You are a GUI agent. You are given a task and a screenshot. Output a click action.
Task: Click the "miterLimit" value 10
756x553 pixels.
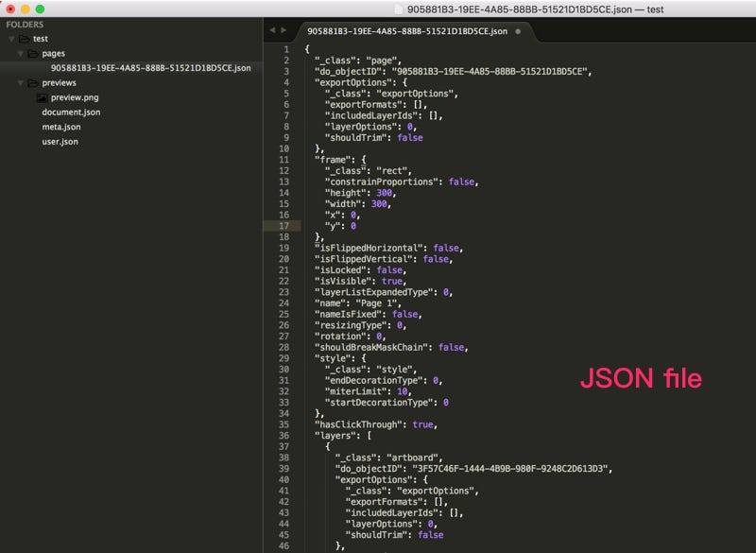(x=403, y=391)
